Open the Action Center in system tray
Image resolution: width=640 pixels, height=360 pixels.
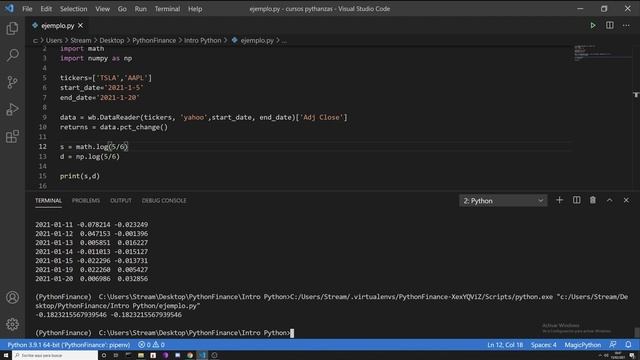tap(632, 356)
